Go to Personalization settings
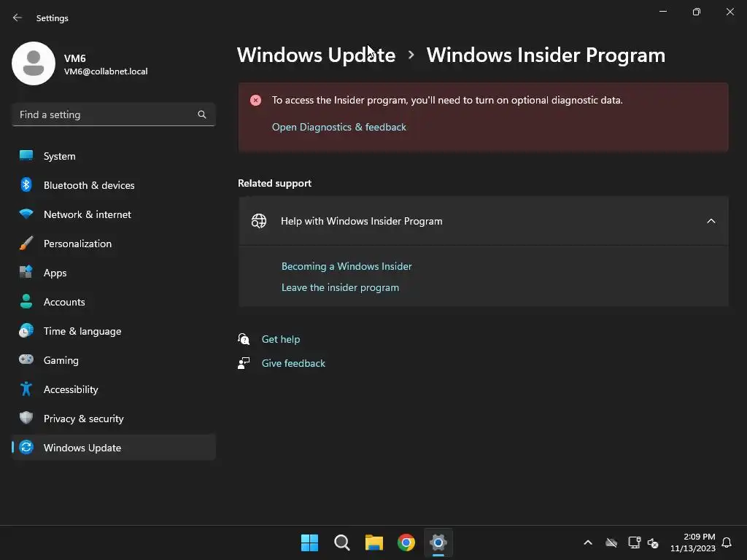 coord(113,244)
